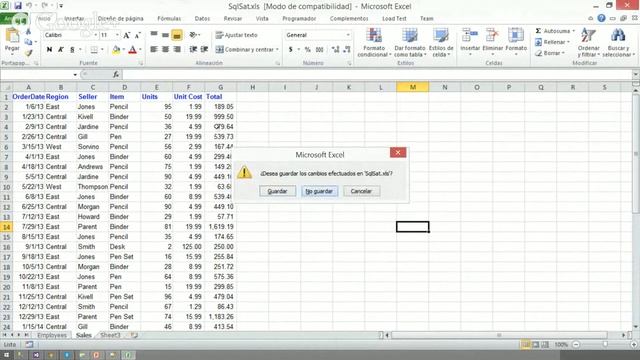Open the Name Box dropdown arrow
The width and height of the screenshot is (640, 360).
coord(75,74)
